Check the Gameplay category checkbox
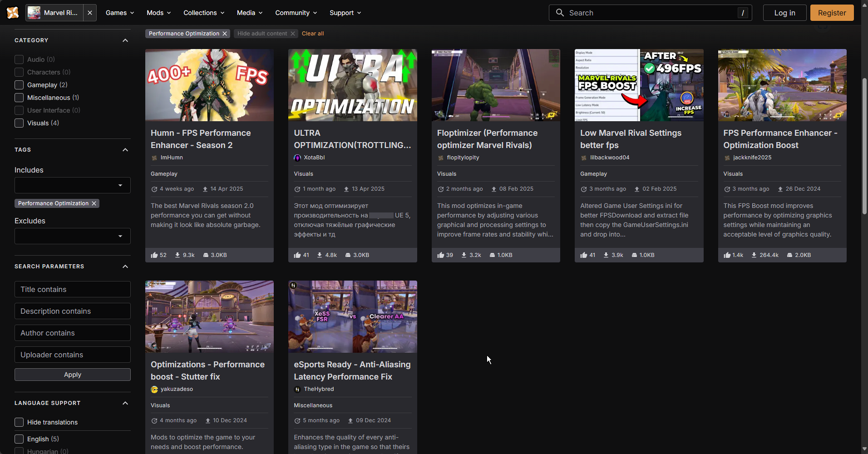Viewport: 868px width, 454px height. point(19,85)
